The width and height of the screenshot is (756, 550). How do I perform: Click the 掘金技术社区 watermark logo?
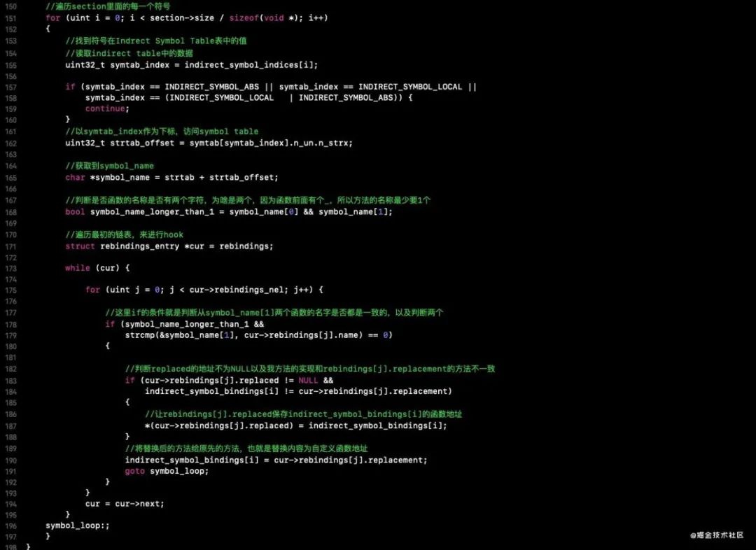click(717, 535)
